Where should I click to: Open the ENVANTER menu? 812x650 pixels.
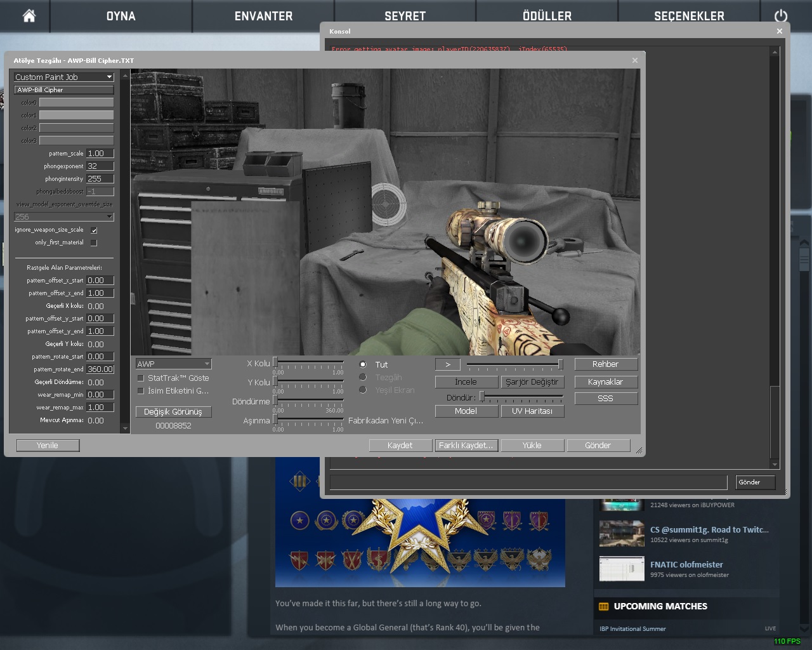click(263, 16)
